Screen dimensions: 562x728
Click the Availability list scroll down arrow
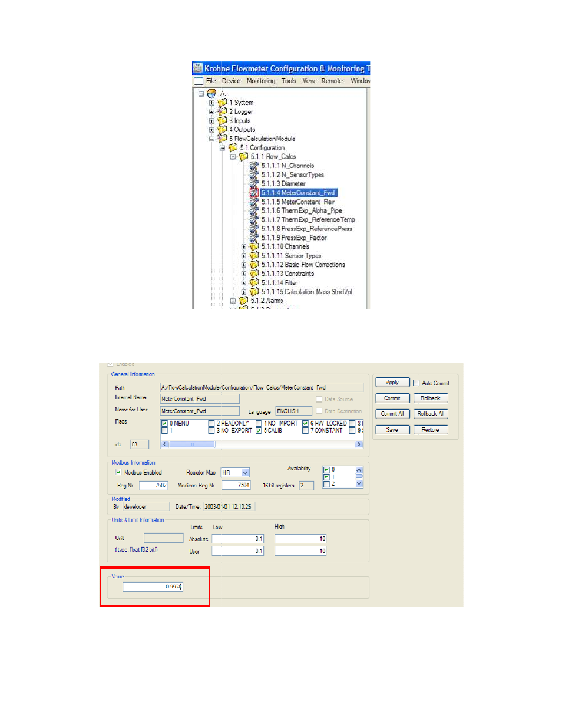click(359, 484)
